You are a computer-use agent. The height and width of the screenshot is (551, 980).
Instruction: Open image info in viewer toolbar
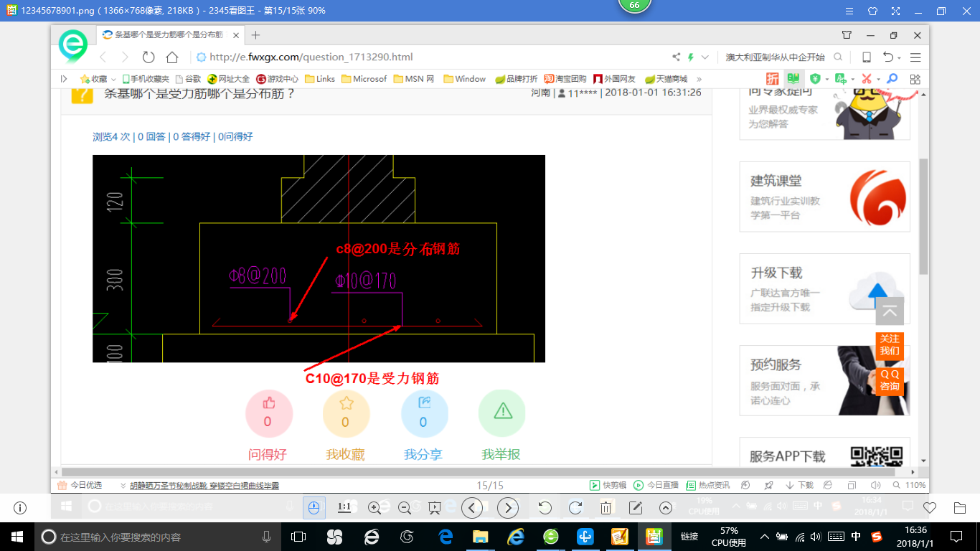[20, 508]
